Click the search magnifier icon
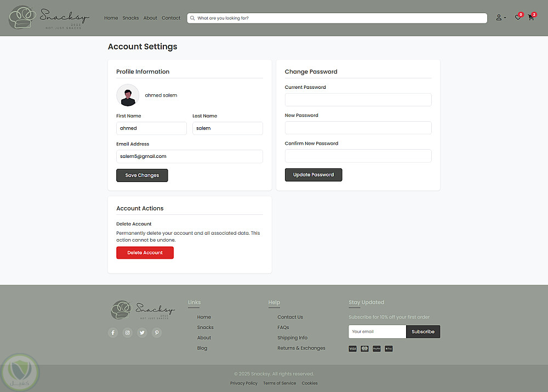Screen dimensions: 548x392 [192, 18]
